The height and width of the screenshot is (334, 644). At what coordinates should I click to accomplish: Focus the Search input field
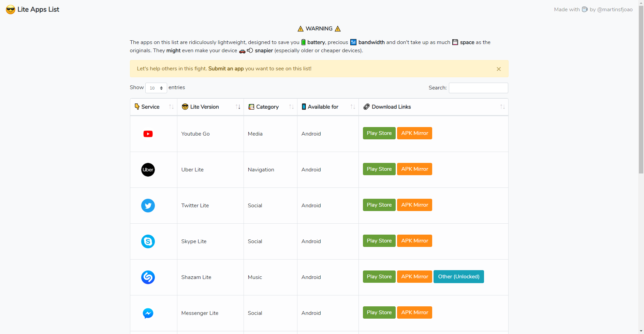478,88
